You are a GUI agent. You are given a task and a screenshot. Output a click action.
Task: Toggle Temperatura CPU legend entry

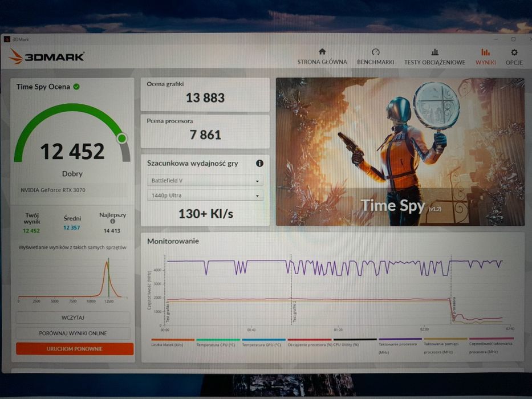click(218, 343)
